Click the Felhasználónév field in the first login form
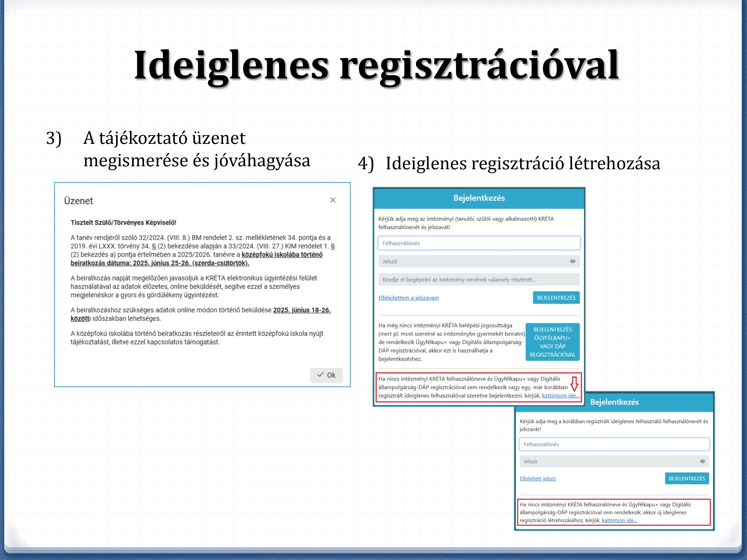 pyautogui.click(x=479, y=243)
